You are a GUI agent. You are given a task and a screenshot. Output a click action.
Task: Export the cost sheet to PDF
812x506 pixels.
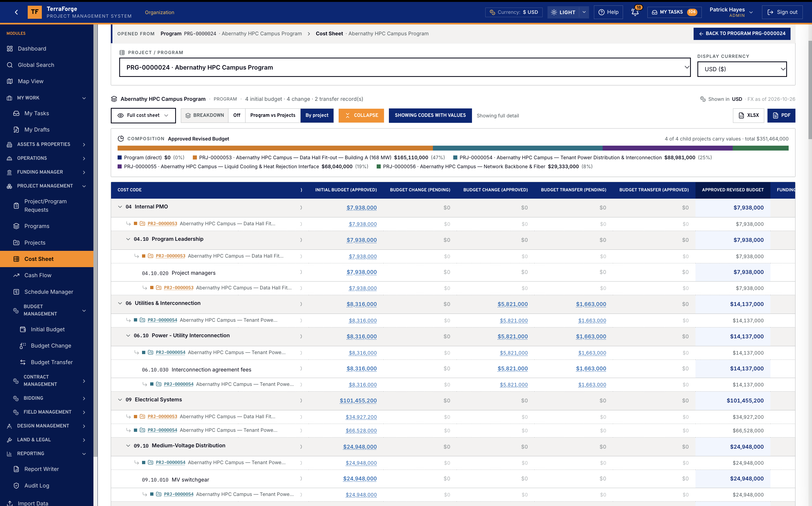781,115
